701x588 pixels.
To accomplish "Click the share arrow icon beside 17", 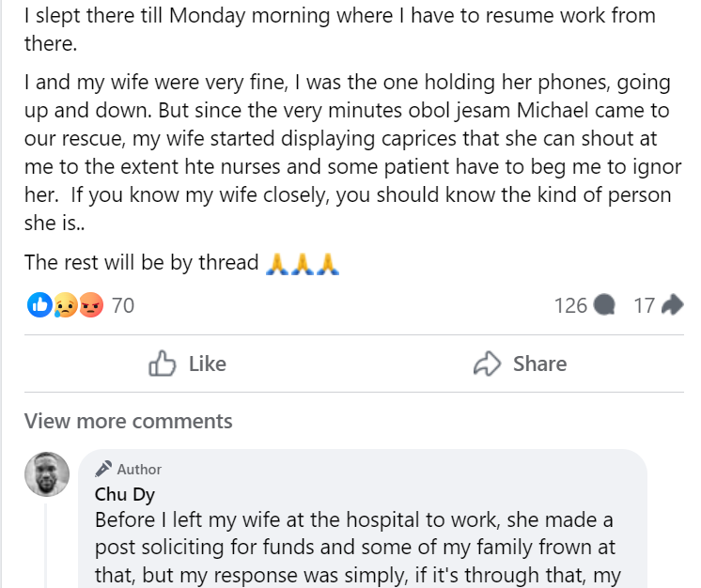I will (672, 305).
